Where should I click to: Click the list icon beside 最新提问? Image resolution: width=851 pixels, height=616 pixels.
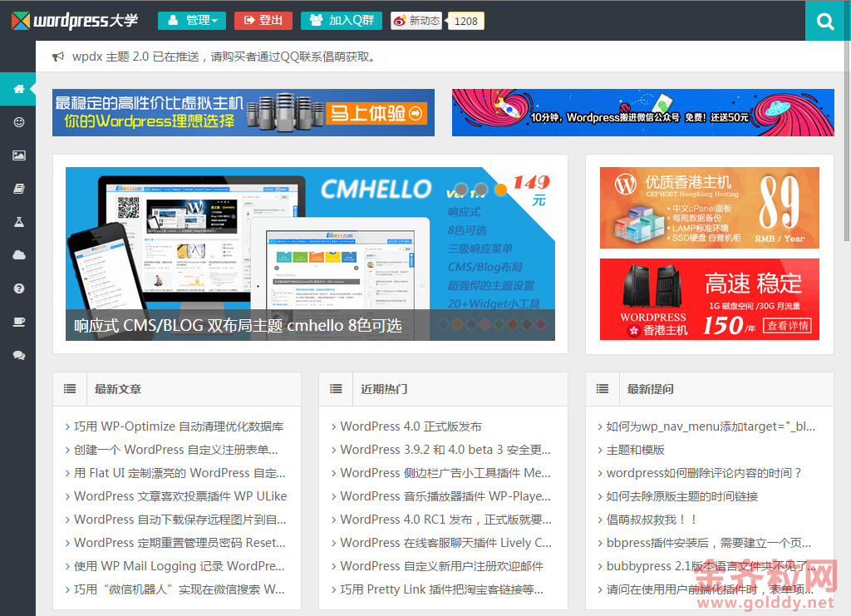603,388
